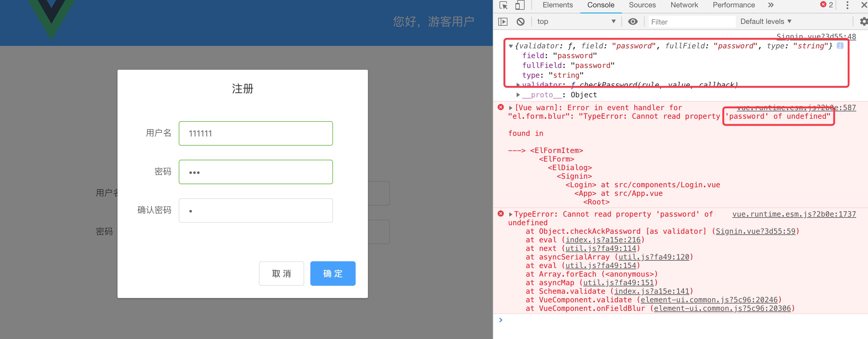
Task: Expand the Vue warn error message
Action: pyautogui.click(x=511, y=108)
